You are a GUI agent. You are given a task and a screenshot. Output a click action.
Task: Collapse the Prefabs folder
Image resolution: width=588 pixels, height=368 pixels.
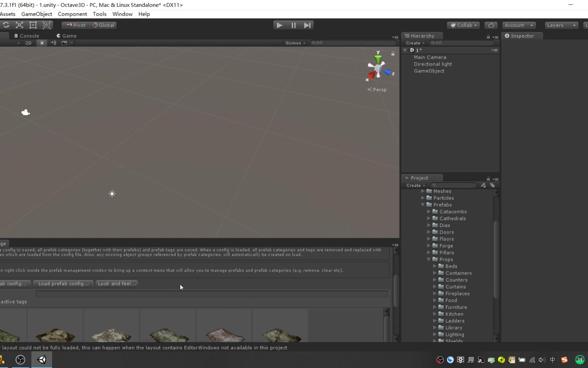423,205
